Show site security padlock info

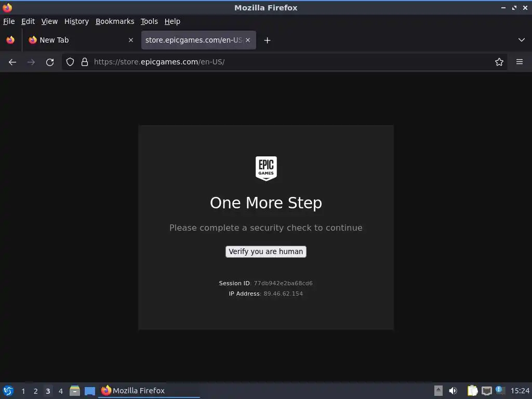point(85,62)
